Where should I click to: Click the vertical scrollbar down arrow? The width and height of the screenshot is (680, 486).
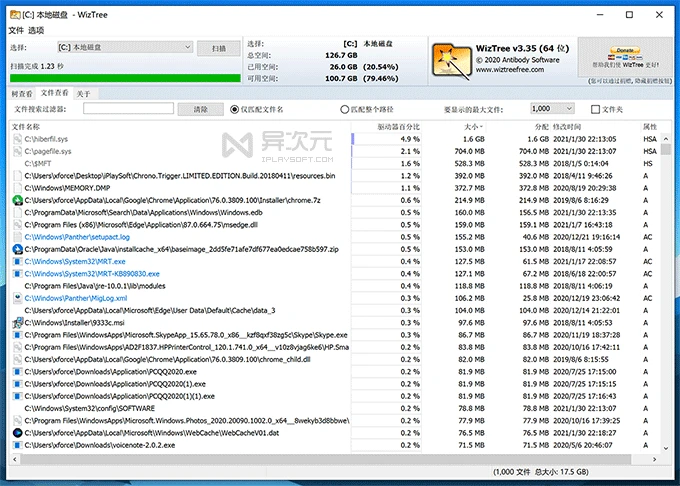point(666,448)
